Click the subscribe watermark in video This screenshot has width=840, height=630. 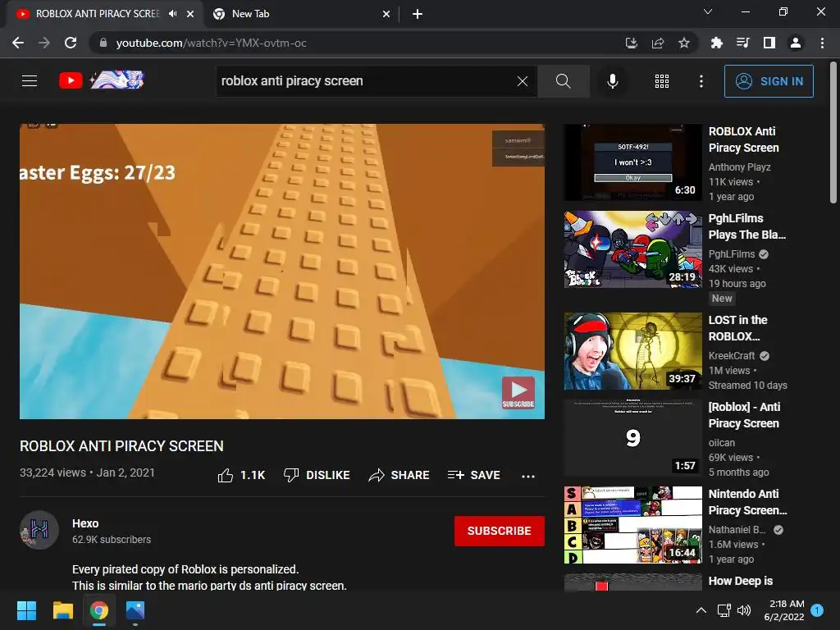pyautogui.click(x=518, y=393)
